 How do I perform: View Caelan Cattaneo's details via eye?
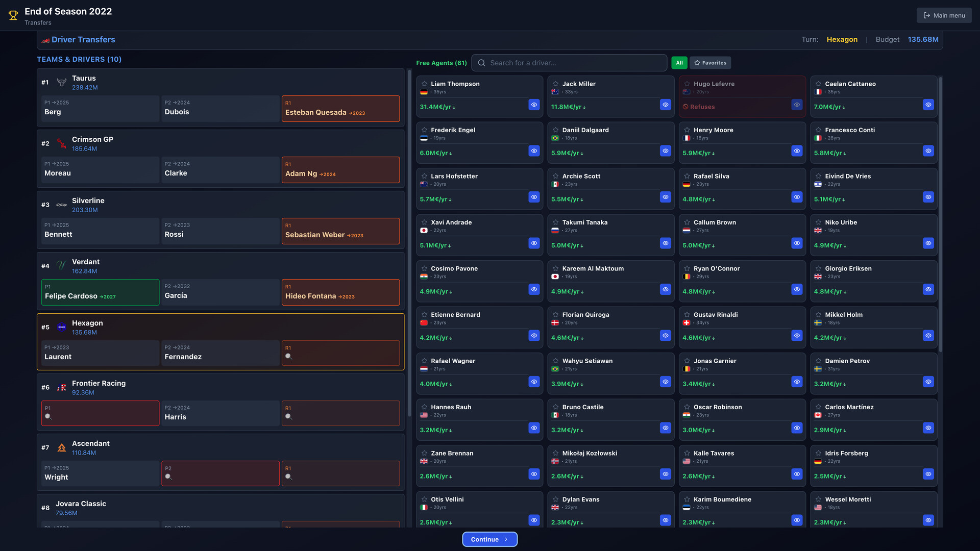[928, 105]
